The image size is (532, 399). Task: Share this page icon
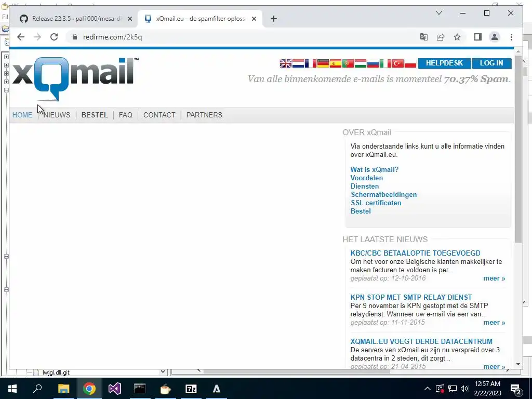pyautogui.click(x=441, y=37)
